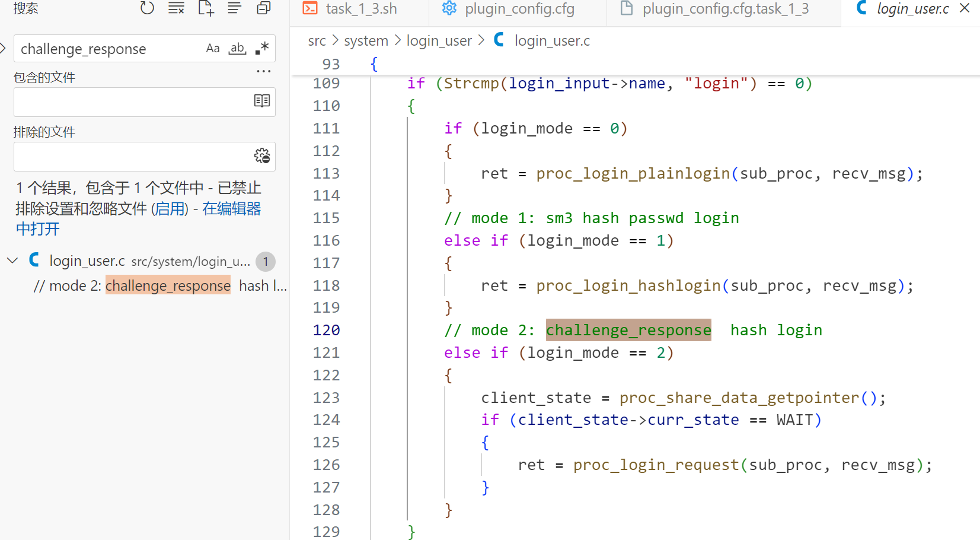Screen dimensions: 980x540
Task: Click the src breadcrumb
Action: 317,41
